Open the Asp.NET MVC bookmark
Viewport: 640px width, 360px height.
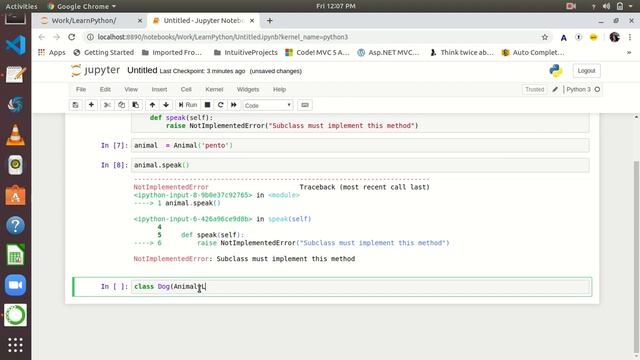pyautogui.click(x=388, y=52)
